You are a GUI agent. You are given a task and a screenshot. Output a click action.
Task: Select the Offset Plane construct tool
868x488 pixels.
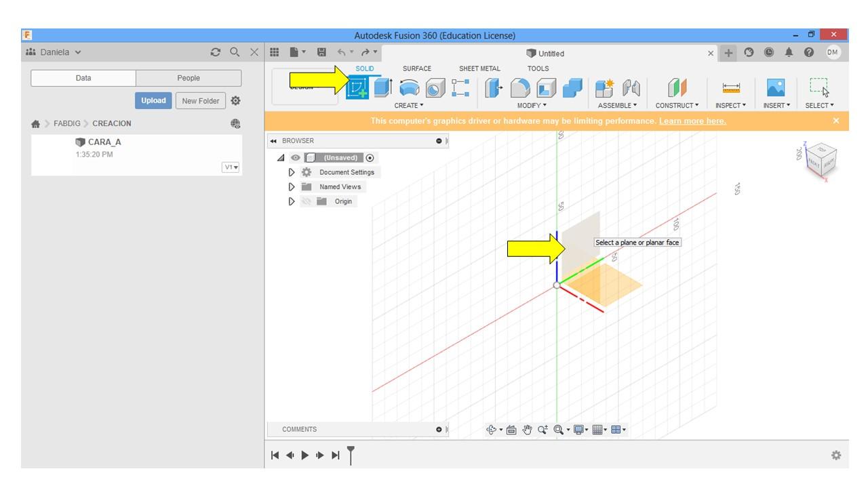coord(677,87)
